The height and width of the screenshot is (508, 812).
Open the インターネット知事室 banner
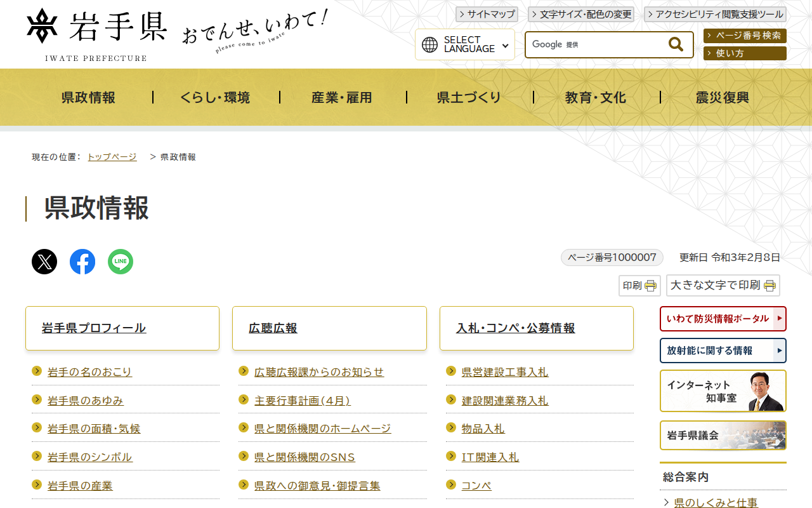click(x=723, y=391)
